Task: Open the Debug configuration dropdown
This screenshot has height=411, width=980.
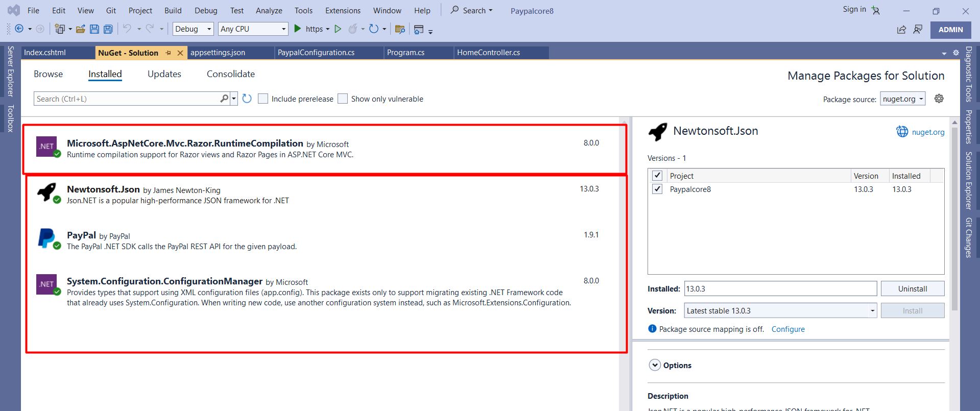Action: 193,29
